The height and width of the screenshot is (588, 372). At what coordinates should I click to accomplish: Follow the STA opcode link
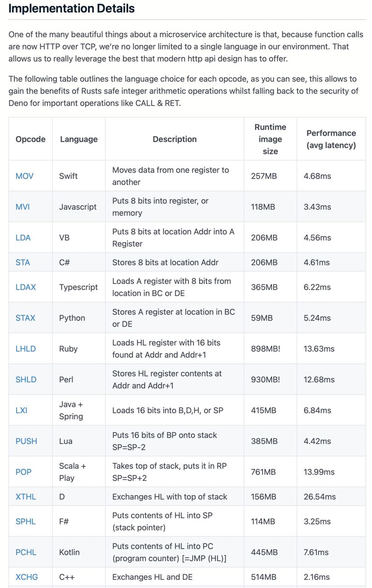(x=23, y=262)
